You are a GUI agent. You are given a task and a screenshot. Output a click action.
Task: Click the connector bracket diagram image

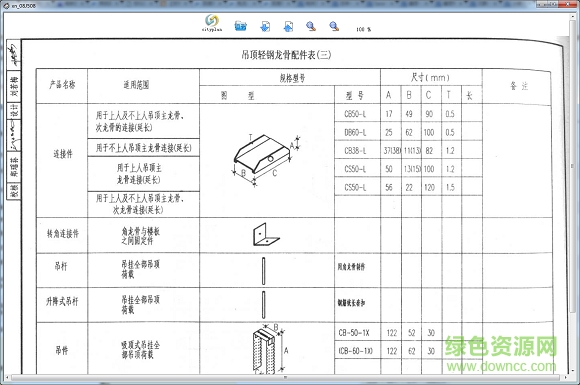266,160
